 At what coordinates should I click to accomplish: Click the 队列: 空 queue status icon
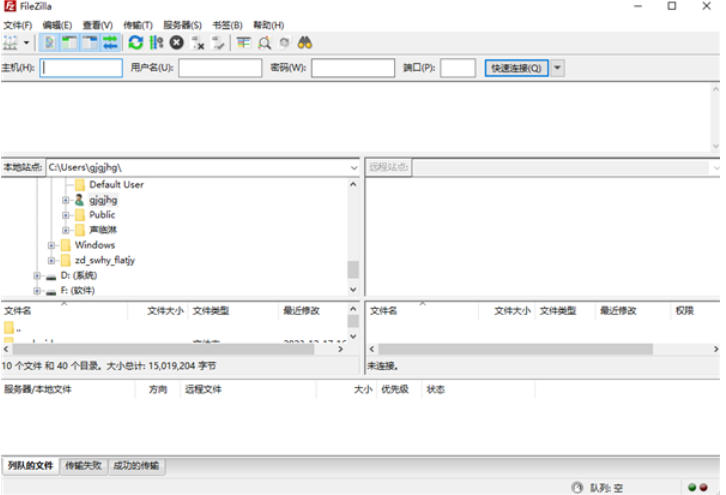577,488
